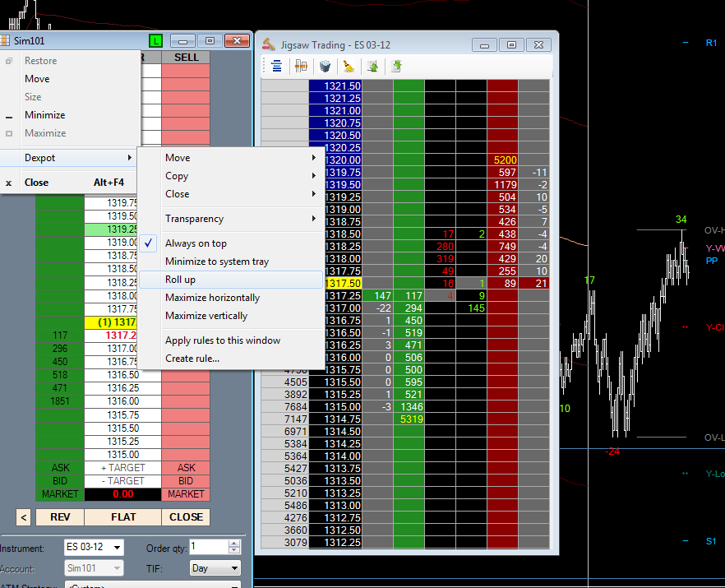Click the REV button
Viewport: 725px width, 588px height.
(60, 517)
